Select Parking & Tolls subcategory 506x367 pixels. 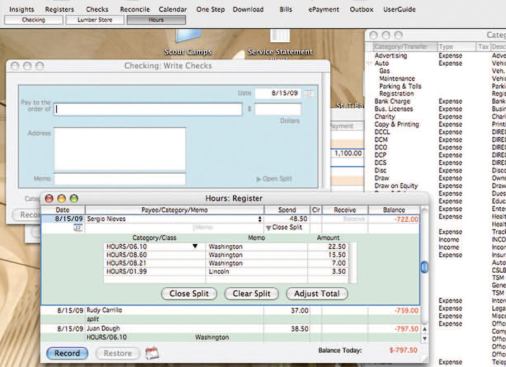(400, 86)
